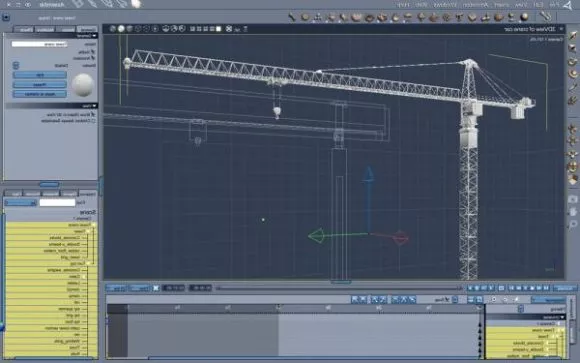580x363 pixels.
Task: Select the text T tool in top toolbar
Action: point(459,17)
